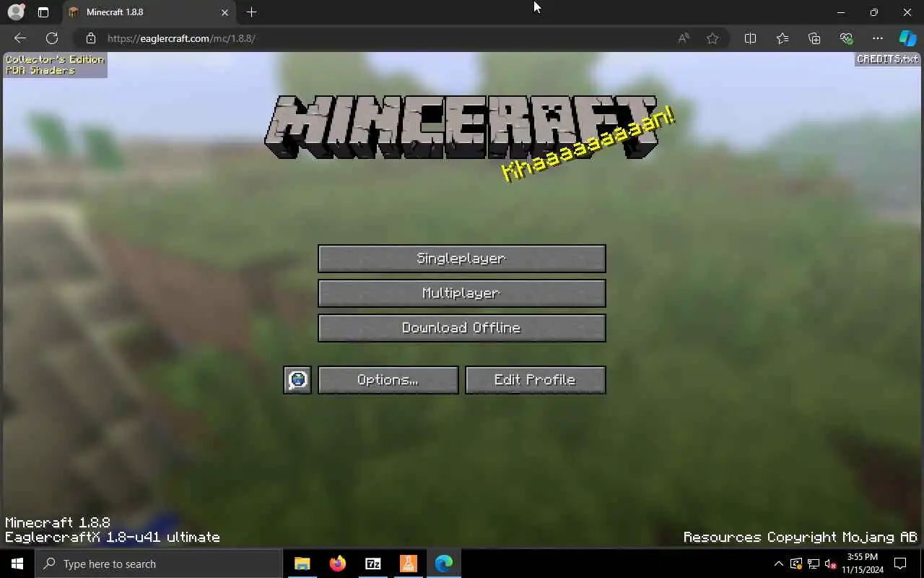Click the Resources Copyright Mojang AB text

[801, 538]
